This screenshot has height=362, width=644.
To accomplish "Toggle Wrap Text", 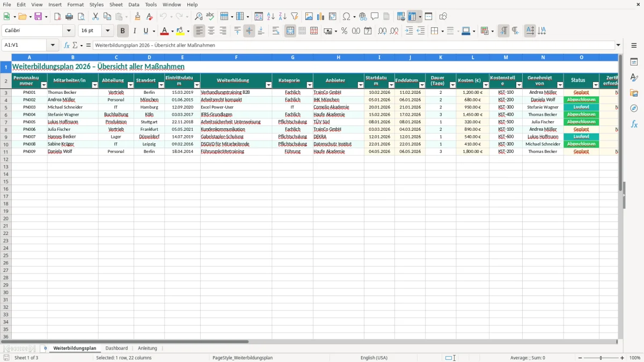I will (275, 31).
